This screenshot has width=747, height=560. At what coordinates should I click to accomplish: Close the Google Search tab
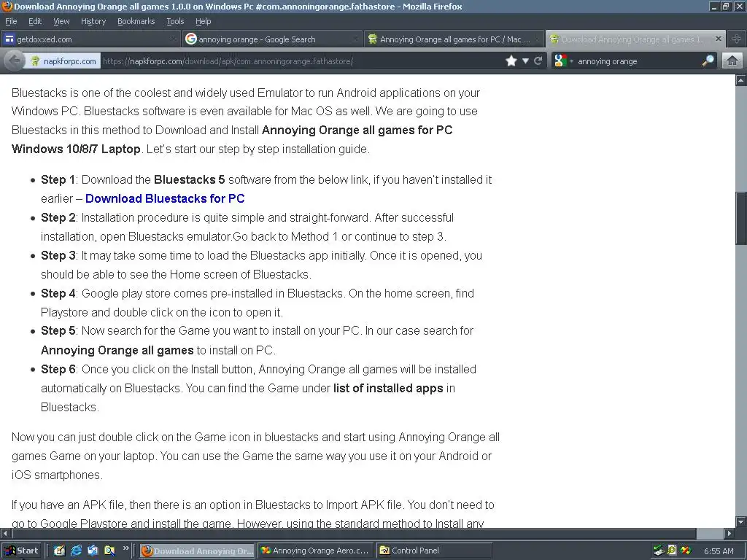pos(355,39)
